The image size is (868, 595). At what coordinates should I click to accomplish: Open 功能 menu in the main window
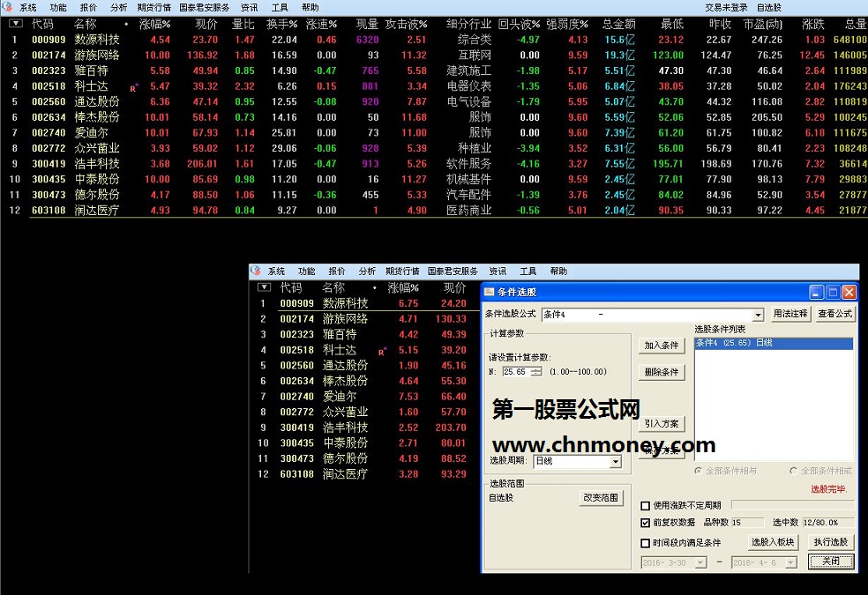point(58,7)
